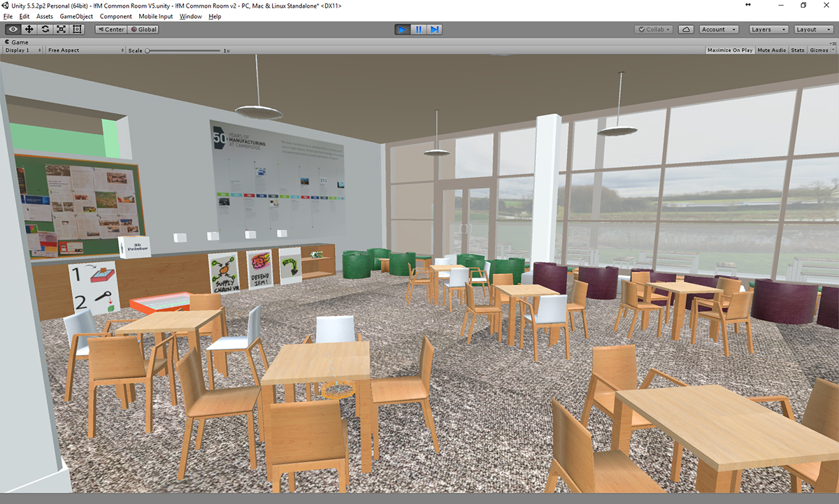The height and width of the screenshot is (504, 839).
Task: Select the Move tool
Action: (29, 29)
